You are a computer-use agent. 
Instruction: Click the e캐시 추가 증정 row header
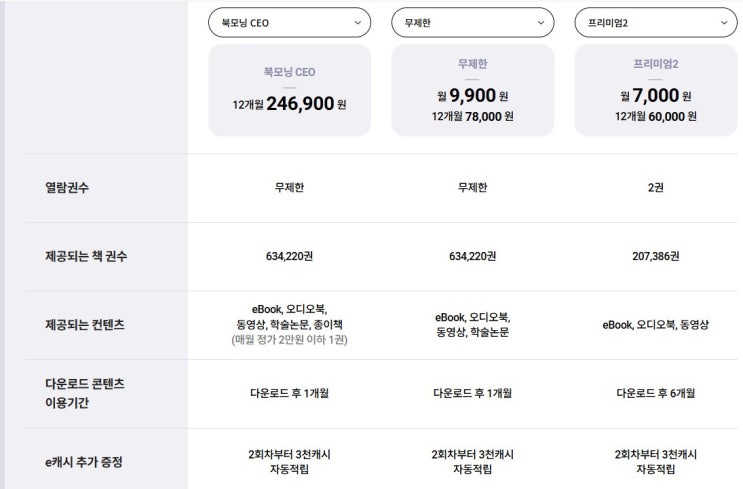(85, 461)
